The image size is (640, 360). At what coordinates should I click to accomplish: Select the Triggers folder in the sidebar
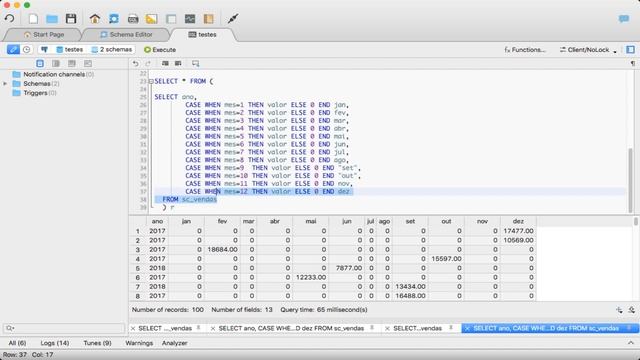coord(35,93)
